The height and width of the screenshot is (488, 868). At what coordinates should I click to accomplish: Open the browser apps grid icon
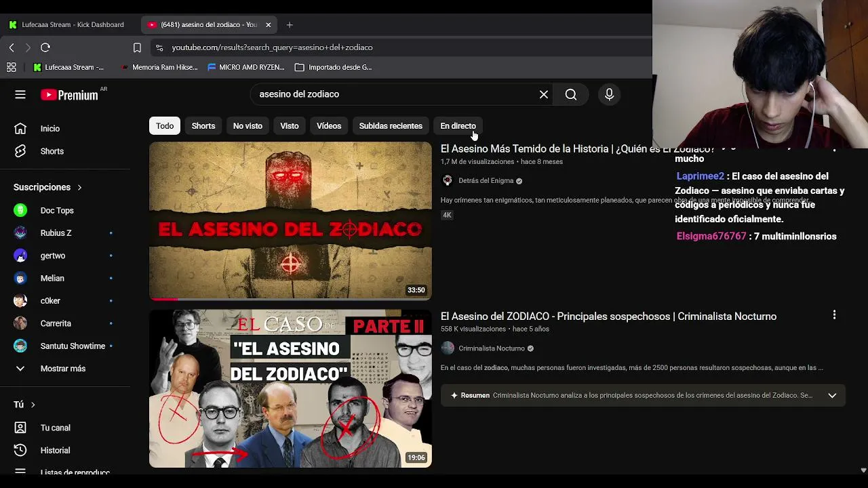pyautogui.click(x=12, y=67)
